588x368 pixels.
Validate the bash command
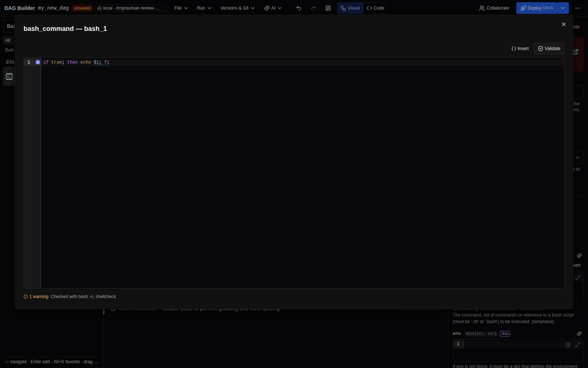click(x=549, y=49)
